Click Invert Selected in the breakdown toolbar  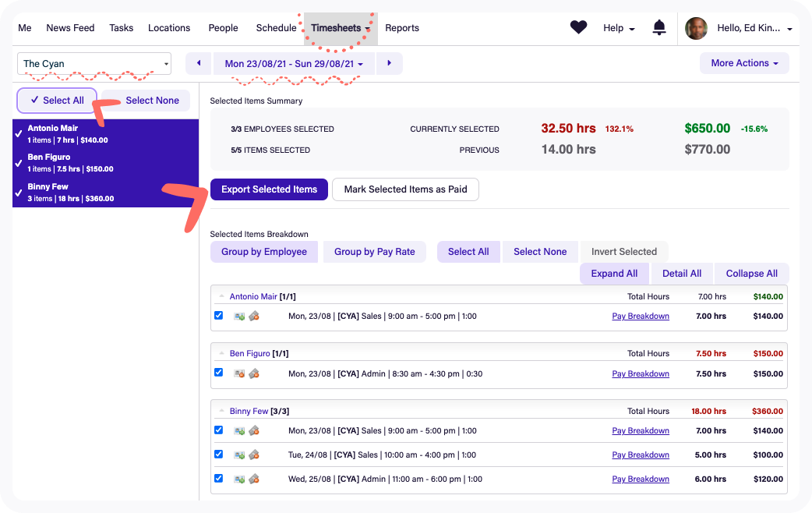click(x=623, y=251)
